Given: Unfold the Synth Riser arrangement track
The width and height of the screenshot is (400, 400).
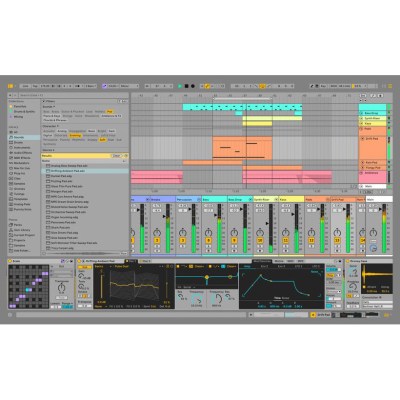Looking at the screenshot, I should tap(361, 118).
